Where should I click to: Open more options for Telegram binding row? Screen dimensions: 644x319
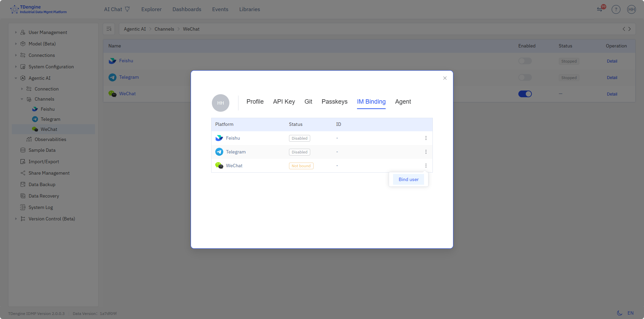[x=426, y=152]
